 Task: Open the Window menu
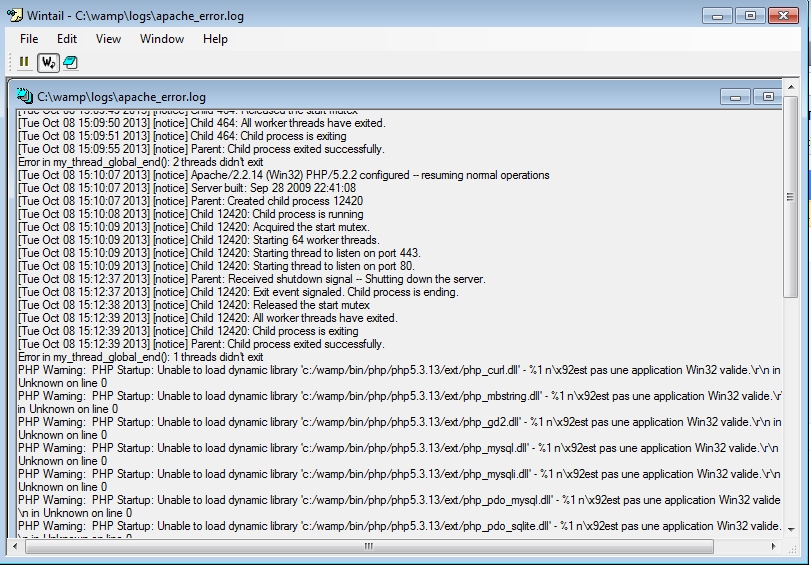tap(161, 39)
